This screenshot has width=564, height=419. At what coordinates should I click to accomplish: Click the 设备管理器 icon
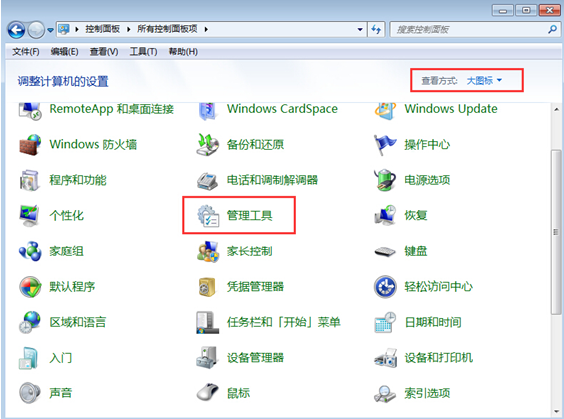(x=207, y=357)
